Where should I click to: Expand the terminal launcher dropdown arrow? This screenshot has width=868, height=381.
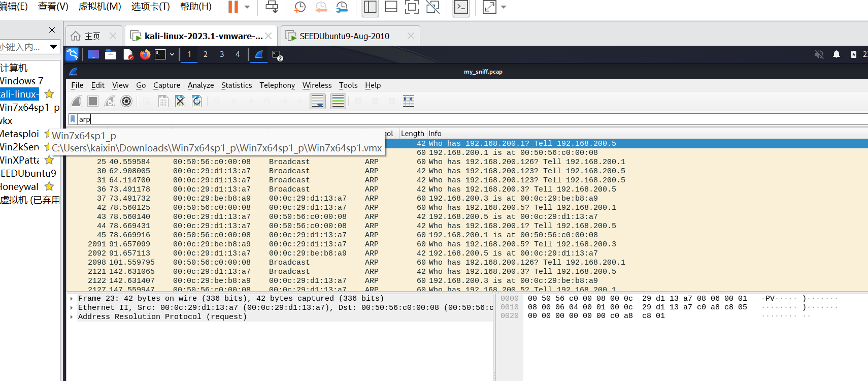[172, 54]
